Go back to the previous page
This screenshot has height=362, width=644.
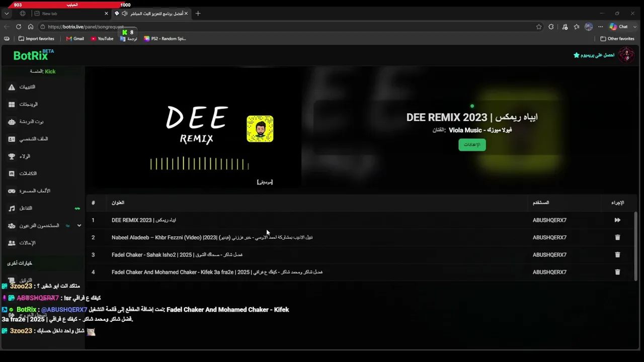(7, 27)
